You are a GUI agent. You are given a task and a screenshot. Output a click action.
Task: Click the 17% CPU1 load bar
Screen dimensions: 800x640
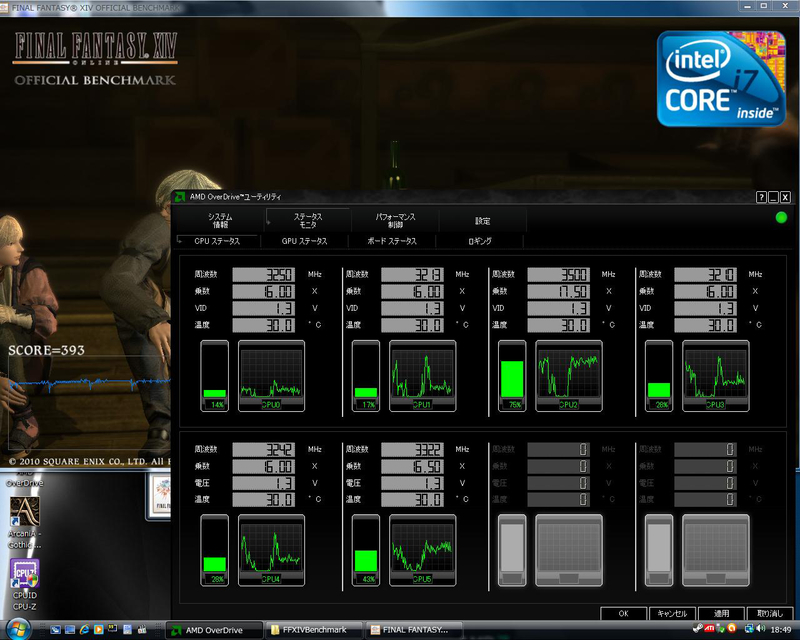coord(366,376)
